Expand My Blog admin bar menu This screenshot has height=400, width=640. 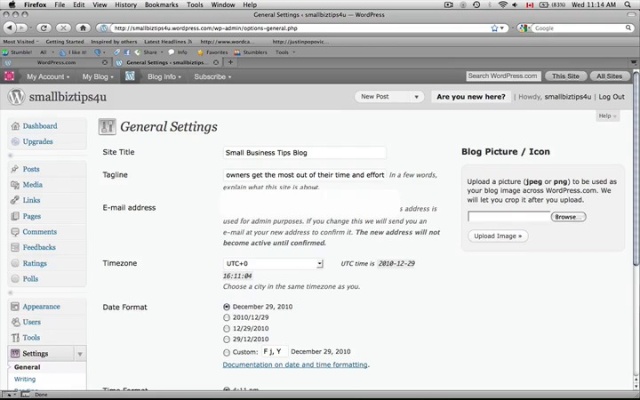pyautogui.click(x=98, y=76)
